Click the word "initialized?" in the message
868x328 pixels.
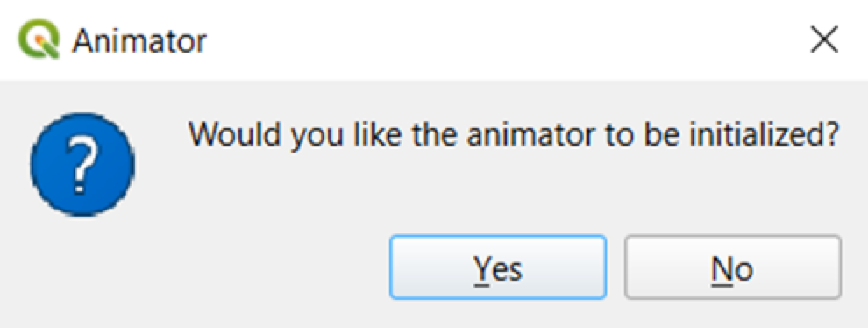[x=768, y=133]
